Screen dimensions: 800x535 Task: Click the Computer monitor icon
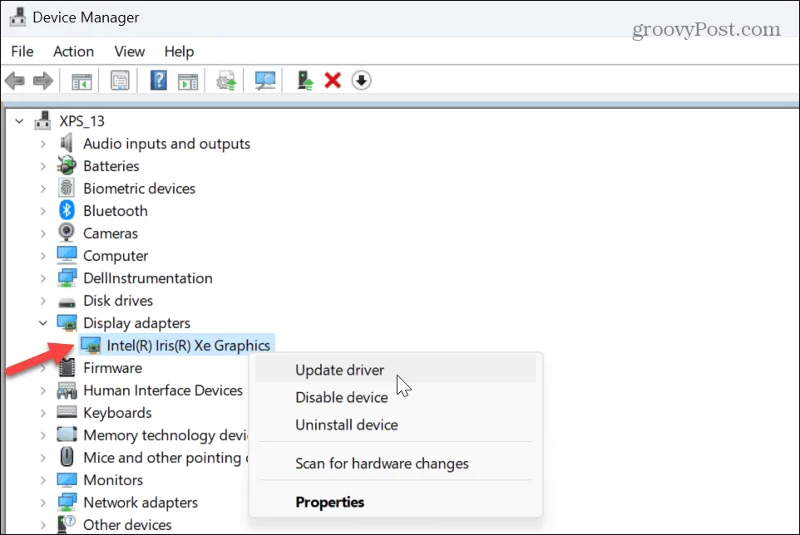tap(67, 255)
